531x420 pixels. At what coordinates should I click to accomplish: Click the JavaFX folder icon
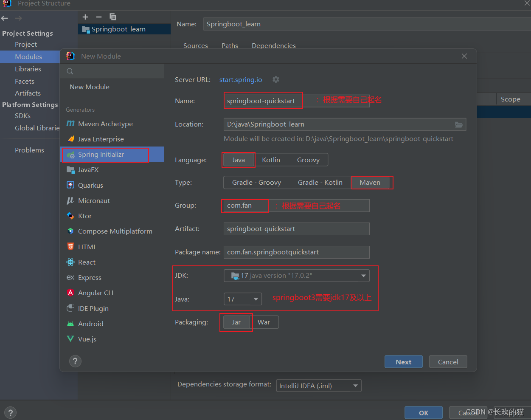click(x=70, y=170)
